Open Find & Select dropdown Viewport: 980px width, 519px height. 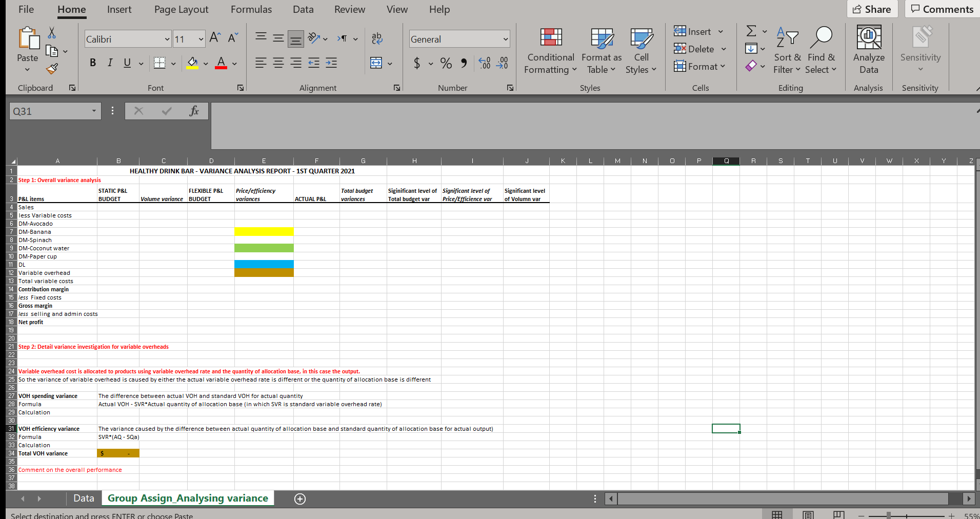pyautogui.click(x=821, y=50)
